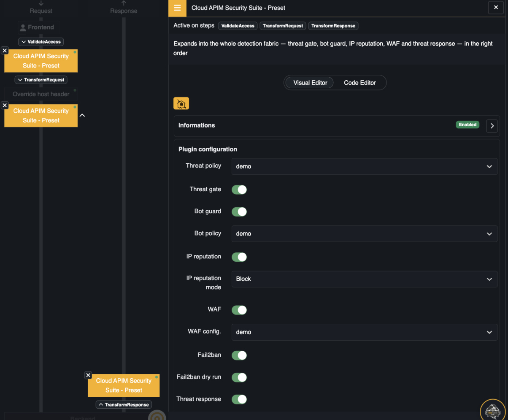Click the ValidateAccess active step badge
This screenshot has width=508, height=420.
238,26
